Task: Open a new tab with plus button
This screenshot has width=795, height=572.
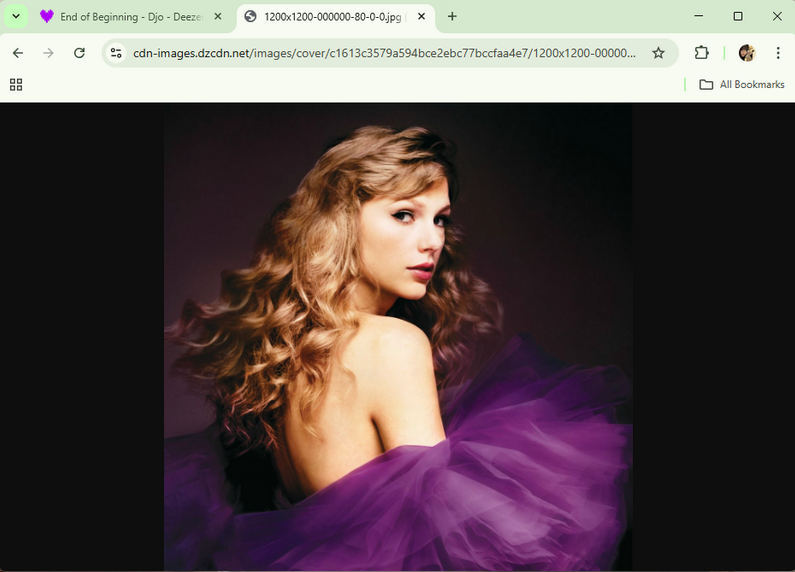Action: [452, 17]
